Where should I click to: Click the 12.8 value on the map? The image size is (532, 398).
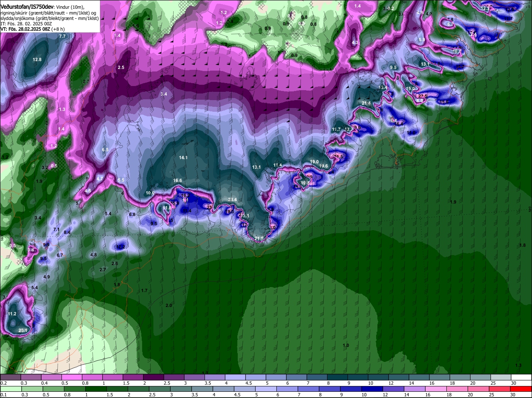coord(37,60)
